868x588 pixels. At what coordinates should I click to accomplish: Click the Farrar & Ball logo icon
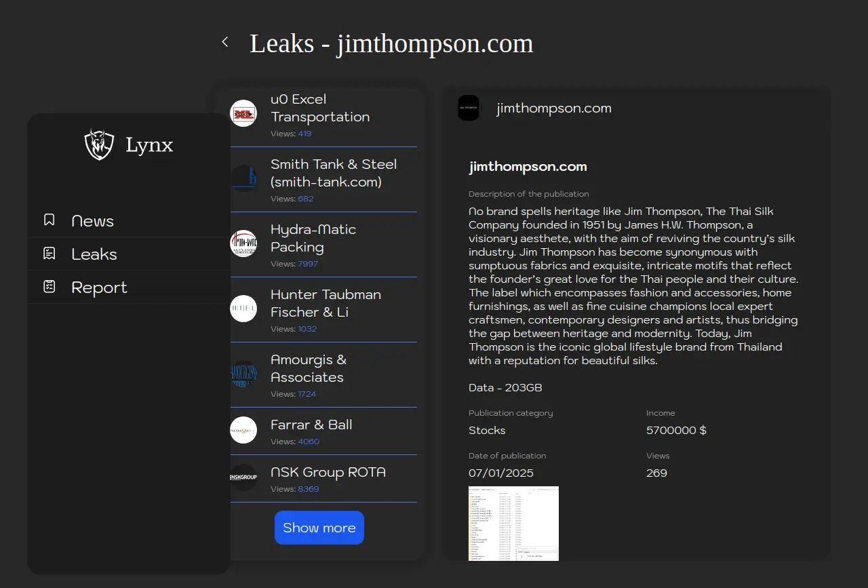tap(243, 430)
